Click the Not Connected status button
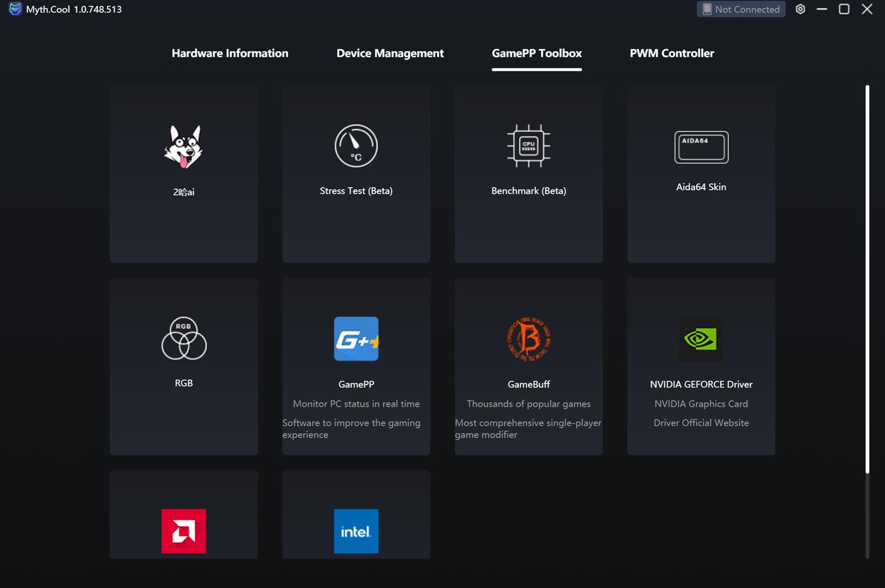Screen dimensions: 885x588 point(741,9)
